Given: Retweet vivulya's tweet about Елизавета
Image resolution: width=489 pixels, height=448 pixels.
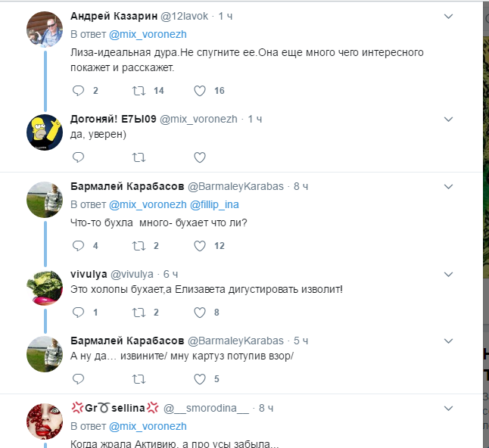Looking at the screenshot, I should pos(139,312).
